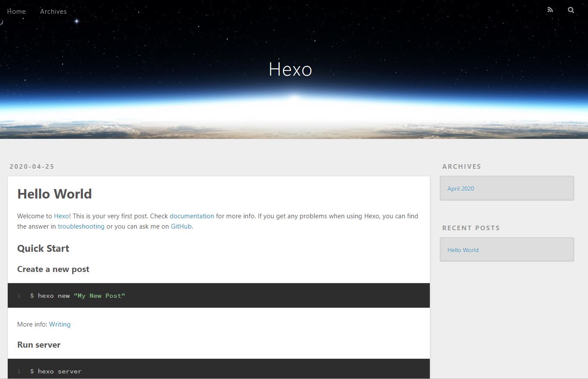This screenshot has width=588, height=379.
Task: Go to Home in the navigation bar
Action: pos(16,11)
